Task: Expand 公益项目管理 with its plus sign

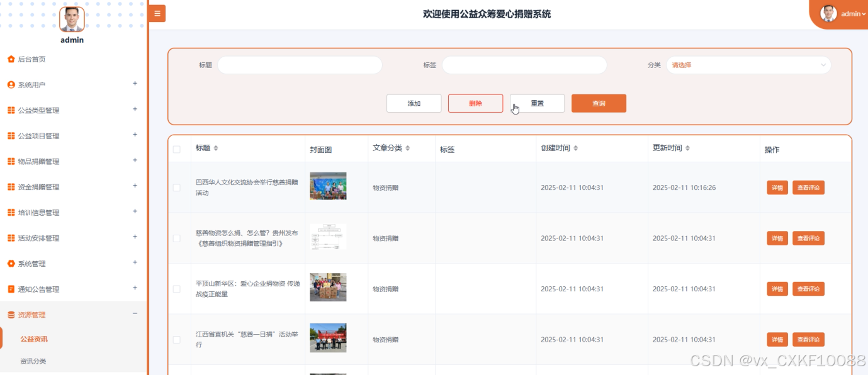Action: (x=135, y=135)
